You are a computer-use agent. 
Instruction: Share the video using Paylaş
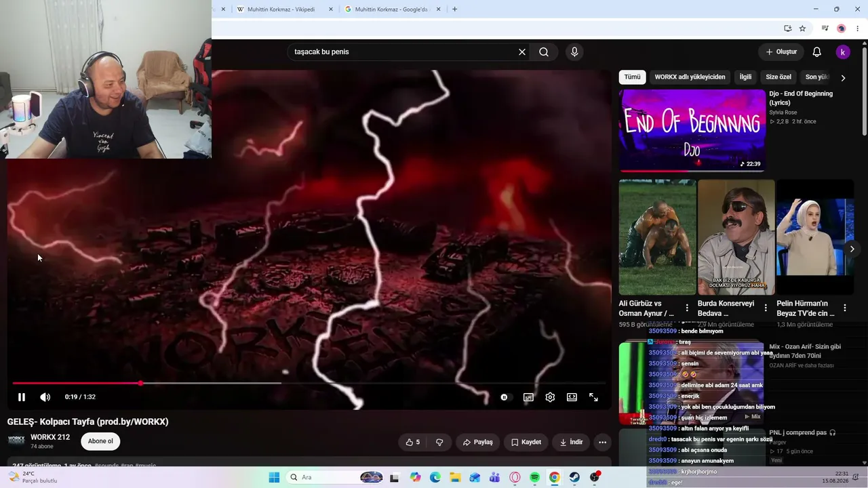(477, 442)
